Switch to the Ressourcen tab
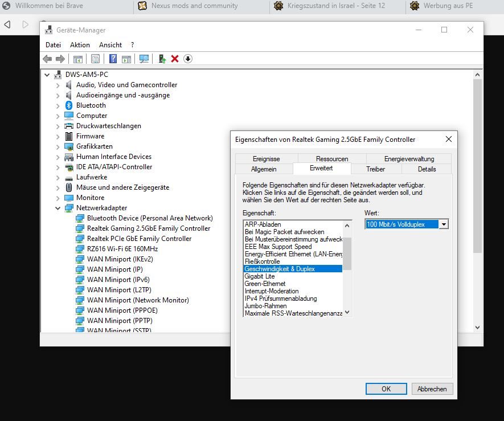Viewport: 504px width, 421px height. tap(332, 159)
